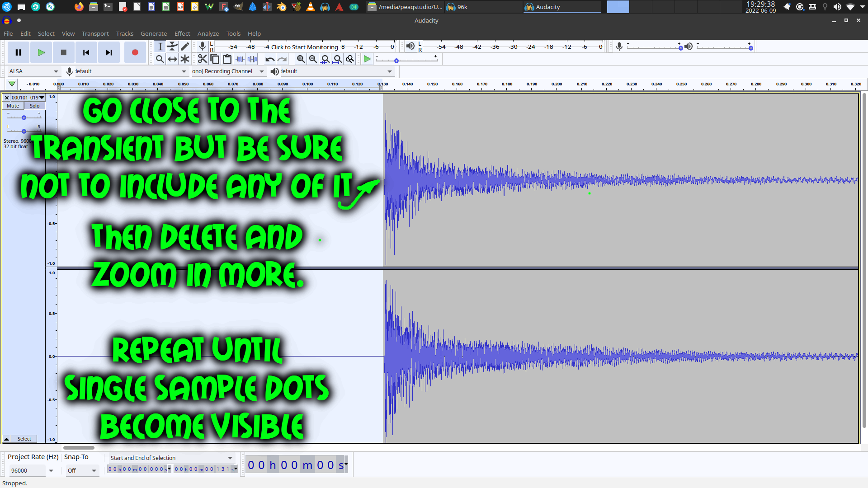Screen dimensions: 868x488
Task: Click the Zoom In magnifier
Action: 301,59
